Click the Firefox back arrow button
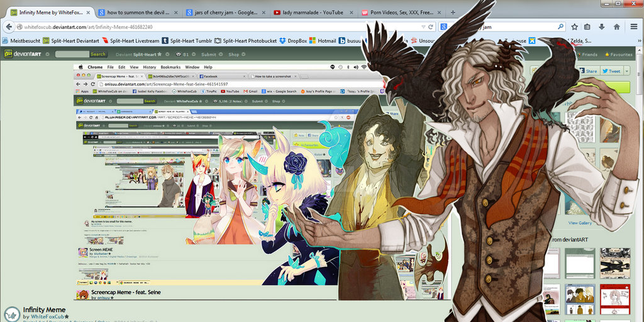 pos(9,26)
